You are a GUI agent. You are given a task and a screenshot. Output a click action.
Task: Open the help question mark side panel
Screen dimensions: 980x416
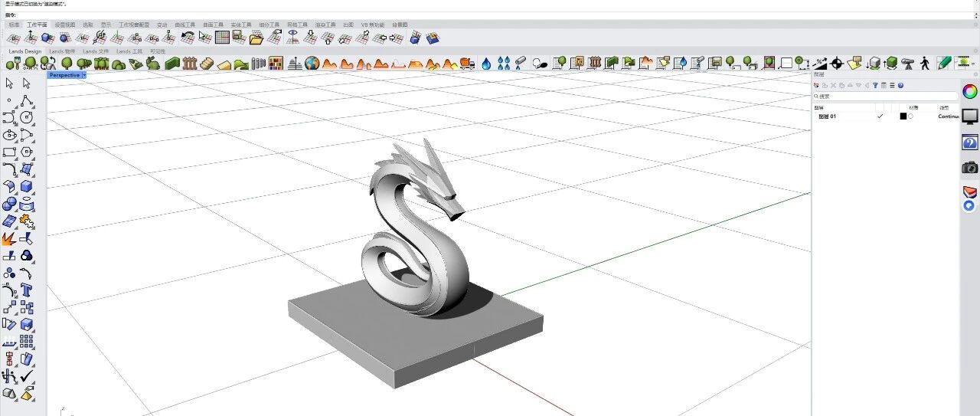(970, 142)
